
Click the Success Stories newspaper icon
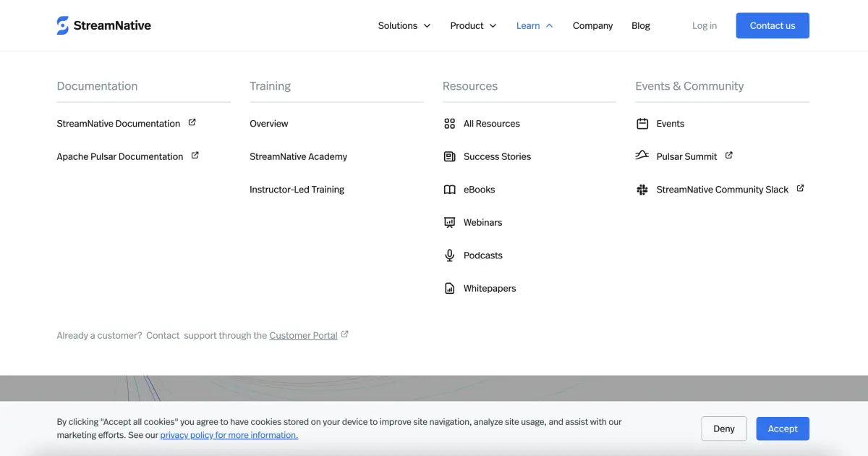point(449,156)
